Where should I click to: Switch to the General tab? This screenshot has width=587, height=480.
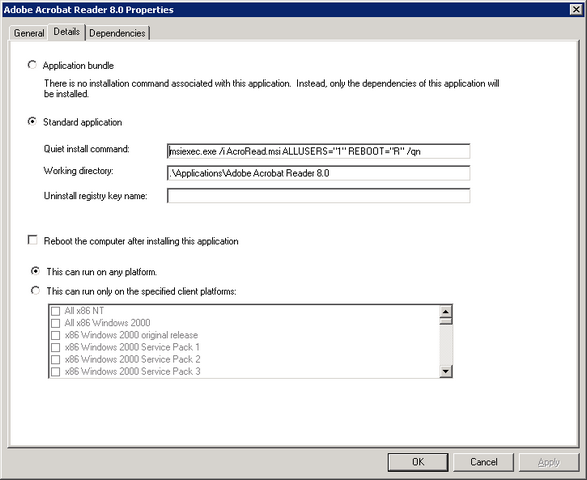coord(29,33)
